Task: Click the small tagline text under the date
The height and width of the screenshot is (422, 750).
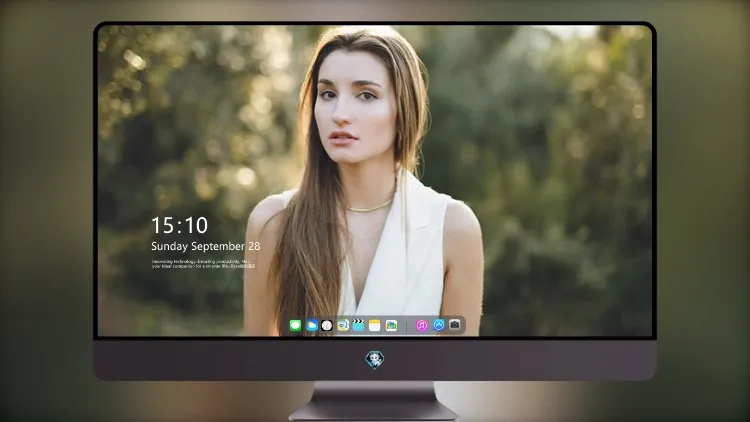Action: tap(203, 264)
